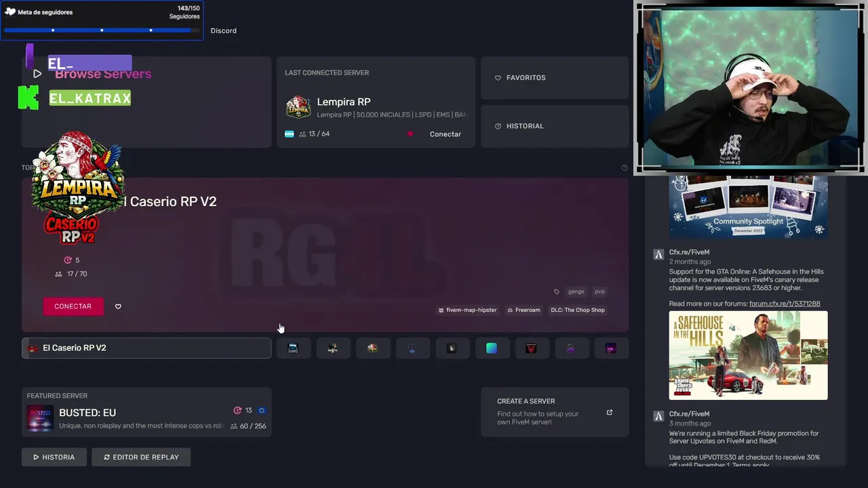The height and width of the screenshot is (488, 868).
Task: Open the Historia button
Action: pyautogui.click(x=54, y=457)
